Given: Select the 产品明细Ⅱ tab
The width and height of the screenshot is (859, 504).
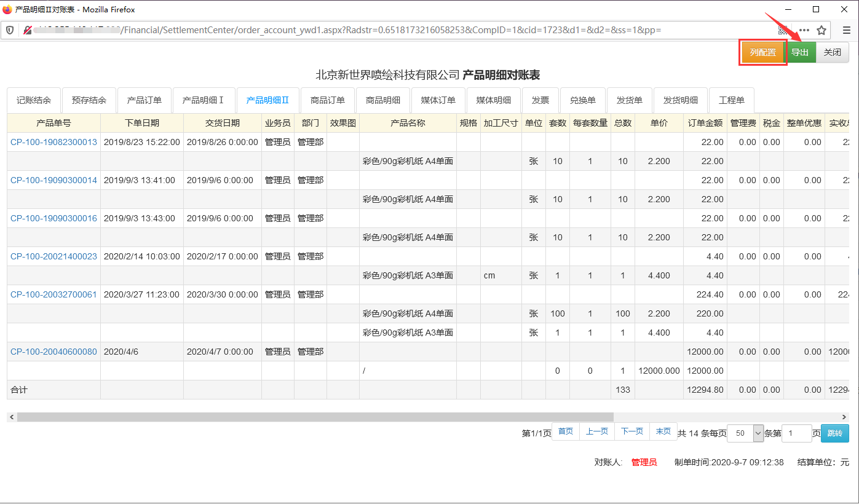Looking at the screenshot, I should 267,100.
